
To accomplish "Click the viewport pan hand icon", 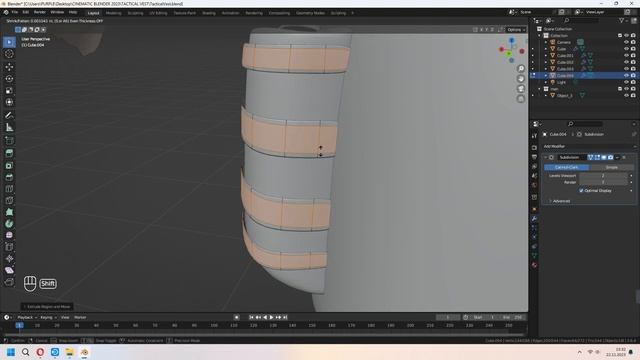I will point(521,79).
